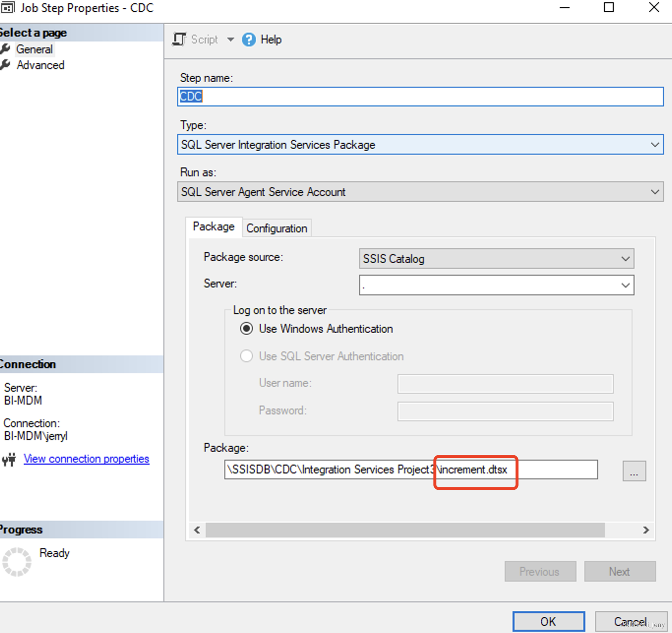Click the connection properties icon

[x=9, y=459]
